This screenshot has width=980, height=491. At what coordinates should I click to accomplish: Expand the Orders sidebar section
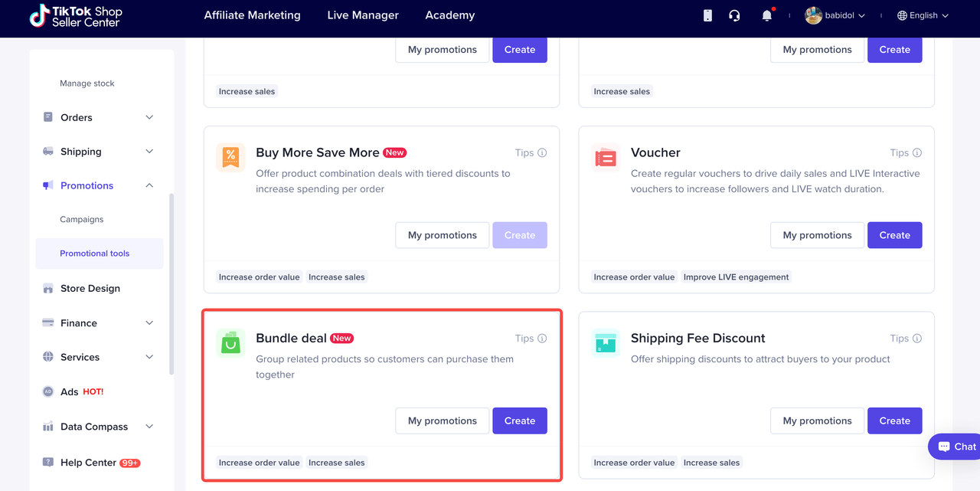(x=98, y=117)
